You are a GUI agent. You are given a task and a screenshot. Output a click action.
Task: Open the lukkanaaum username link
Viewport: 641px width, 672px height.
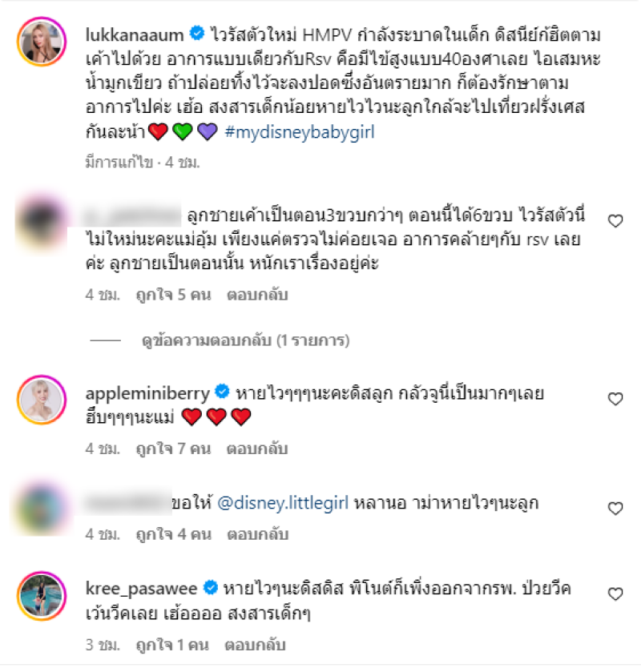click(x=135, y=34)
